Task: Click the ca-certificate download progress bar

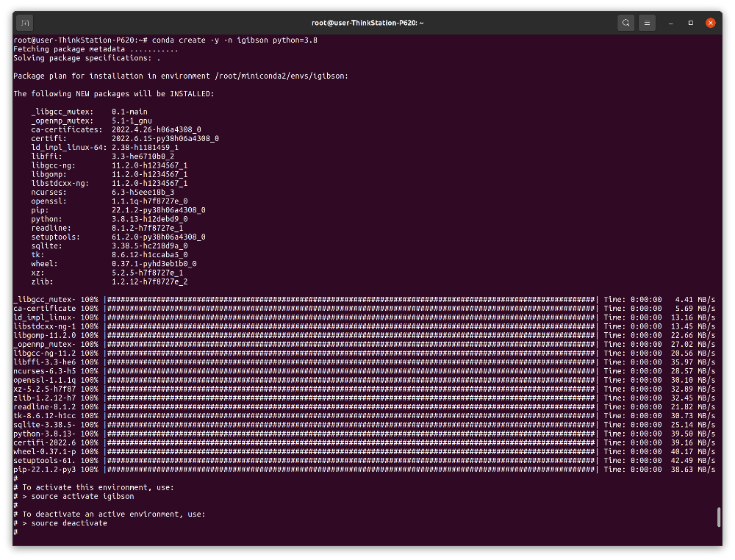Action: click(x=351, y=309)
